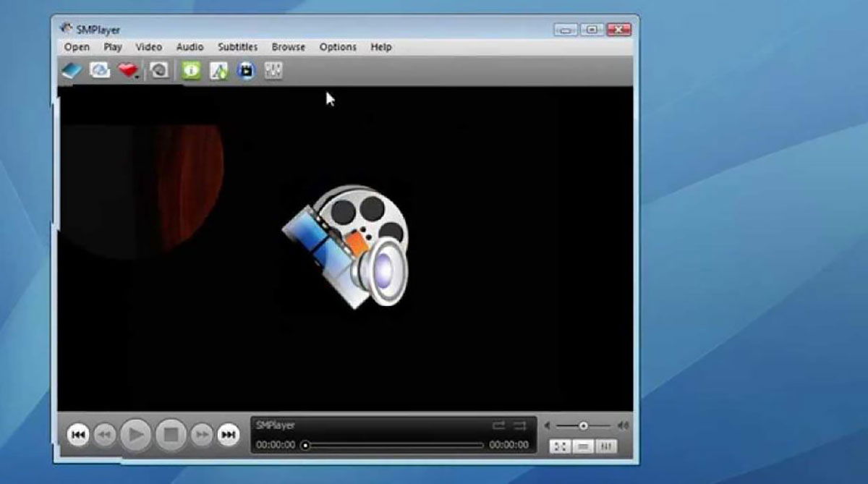Click the SMPlayer title in display panel
Viewport: 868px width, 484px height.
coord(276,425)
